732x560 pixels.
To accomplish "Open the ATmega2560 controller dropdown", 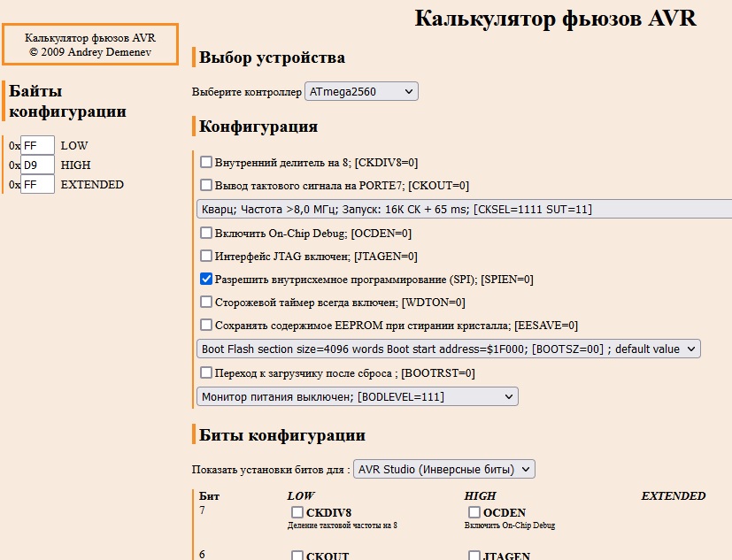I will pyautogui.click(x=361, y=91).
